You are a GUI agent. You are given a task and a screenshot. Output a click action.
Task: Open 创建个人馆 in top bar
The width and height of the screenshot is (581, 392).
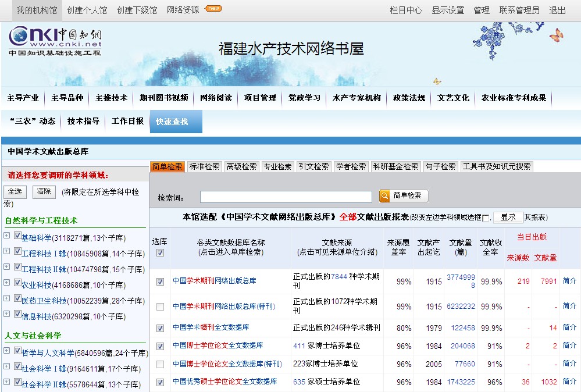[x=87, y=10]
